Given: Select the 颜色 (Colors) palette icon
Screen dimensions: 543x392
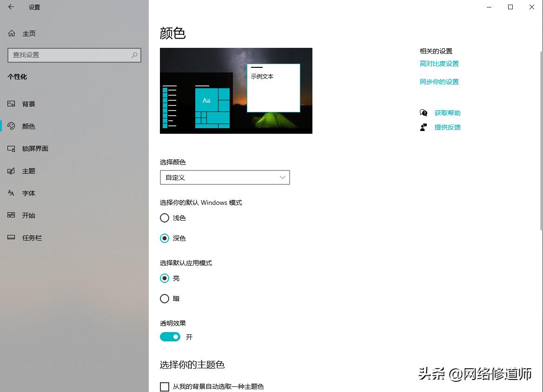Looking at the screenshot, I should pyautogui.click(x=11, y=126).
